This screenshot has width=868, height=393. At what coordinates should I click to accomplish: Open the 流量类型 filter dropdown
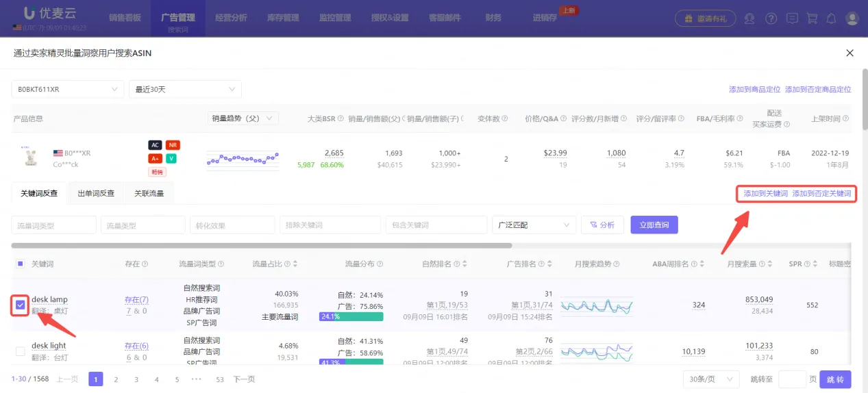pos(143,225)
